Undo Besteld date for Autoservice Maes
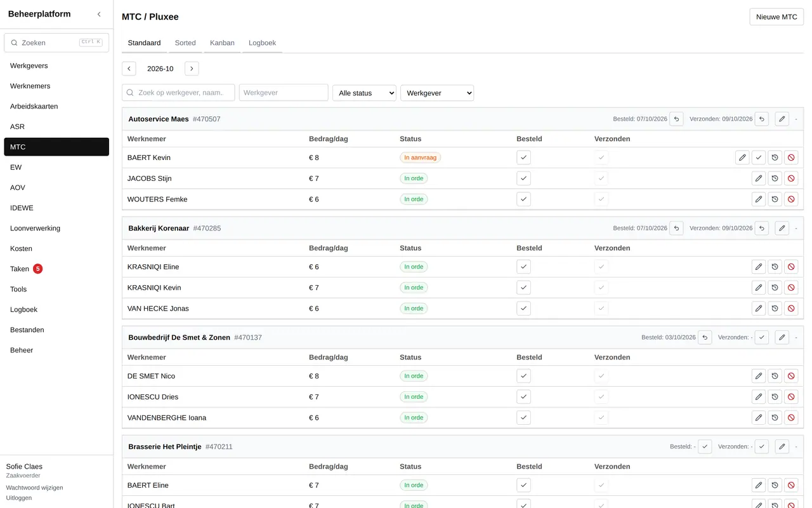 tap(676, 119)
